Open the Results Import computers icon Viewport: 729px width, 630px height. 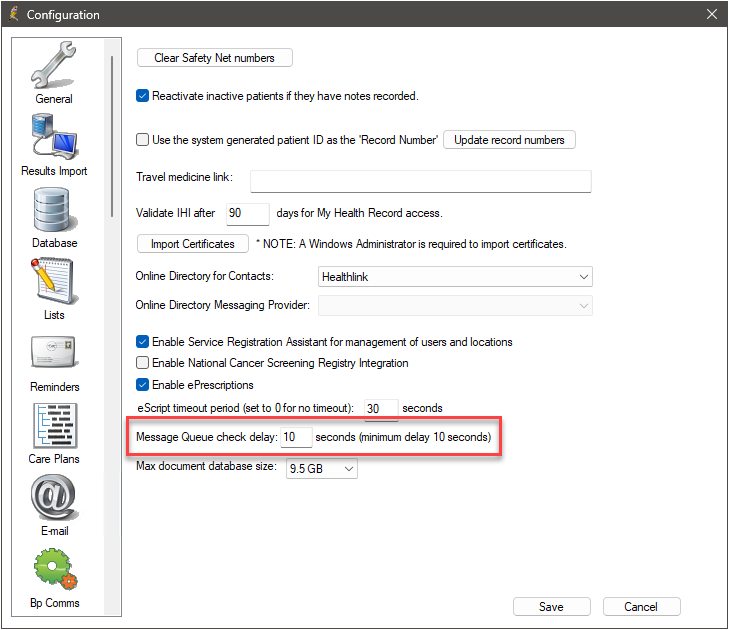54,137
